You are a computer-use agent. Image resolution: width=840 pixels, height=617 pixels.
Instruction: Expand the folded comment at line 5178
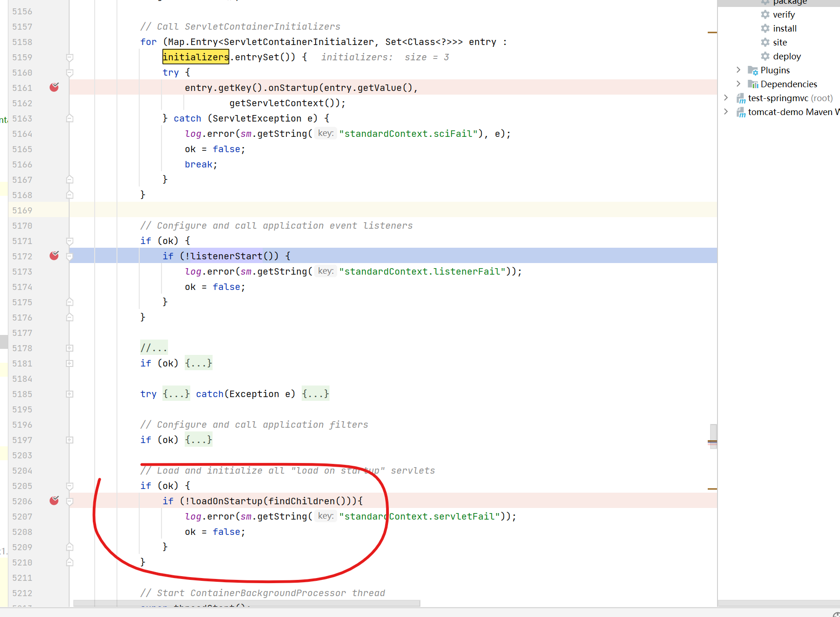click(x=70, y=348)
